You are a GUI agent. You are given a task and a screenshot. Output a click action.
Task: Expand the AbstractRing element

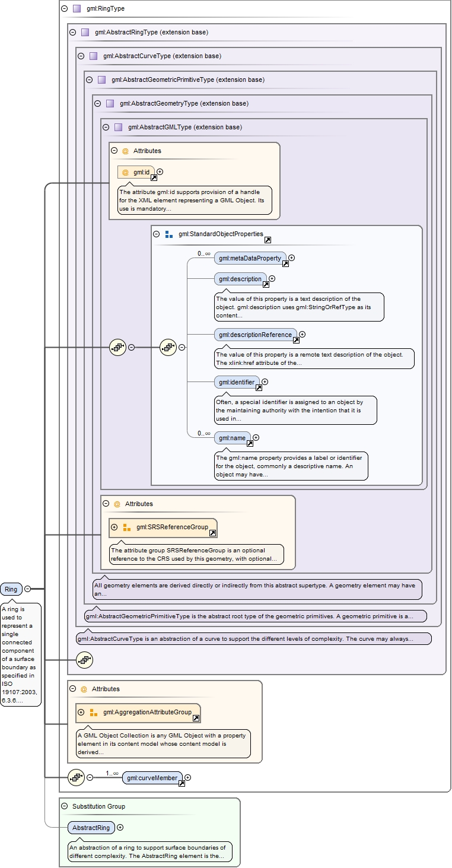pyautogui.click(x=120, y=827)
